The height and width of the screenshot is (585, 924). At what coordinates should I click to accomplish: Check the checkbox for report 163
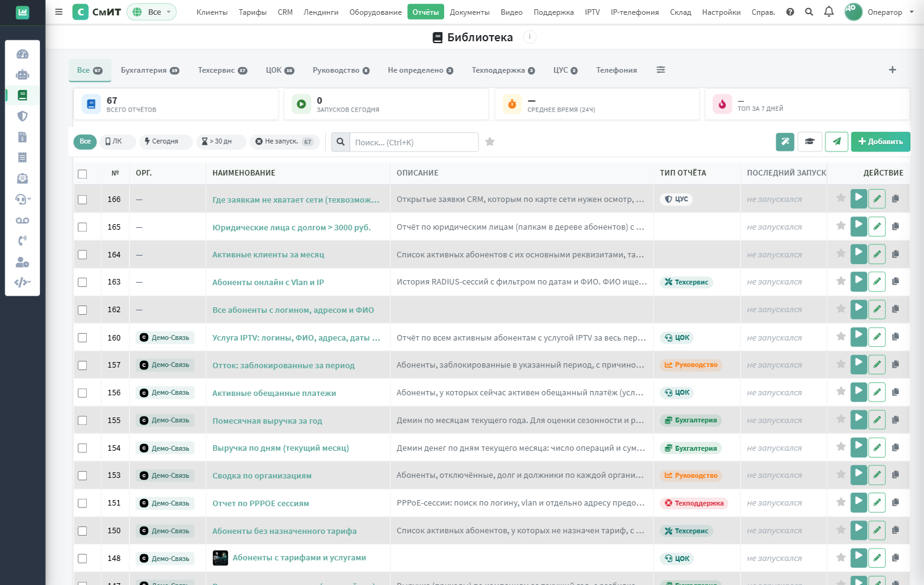(83, 283)
